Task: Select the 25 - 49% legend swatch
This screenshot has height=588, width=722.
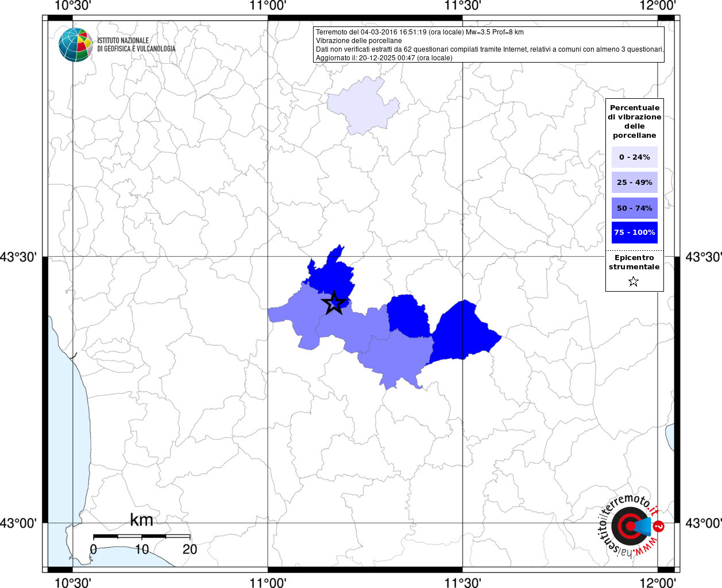Action: tap(634, 182)
